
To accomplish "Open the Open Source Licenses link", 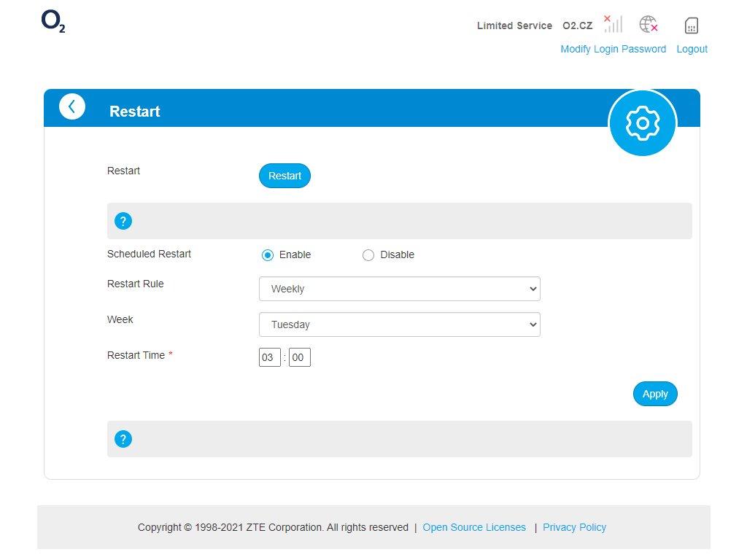I will (474, 527).
